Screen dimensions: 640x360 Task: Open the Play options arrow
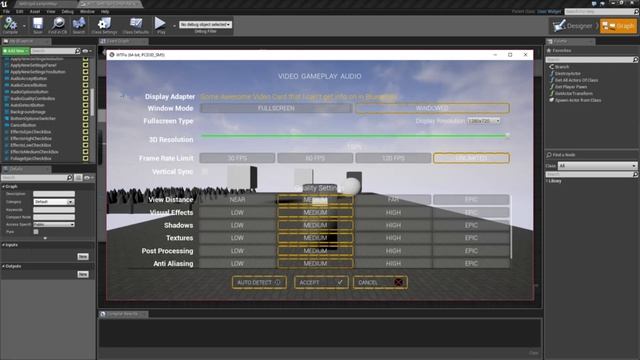(174, 26)
